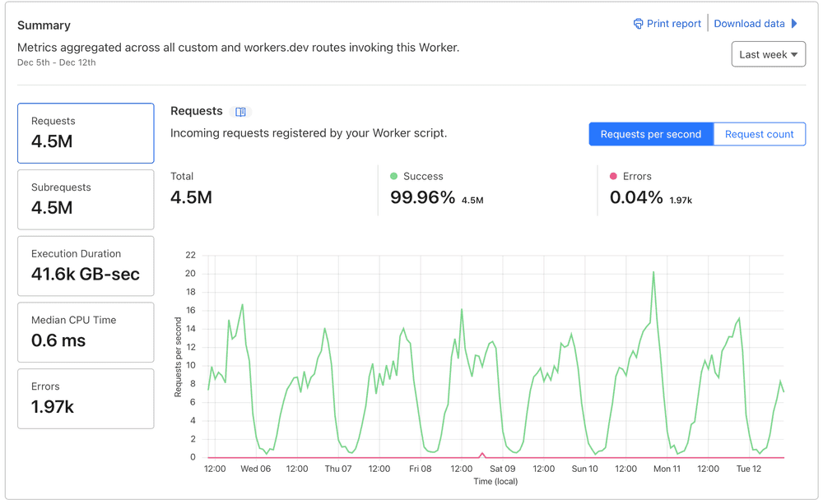Open the Last week time range dropdown

(x=768, y=53)
